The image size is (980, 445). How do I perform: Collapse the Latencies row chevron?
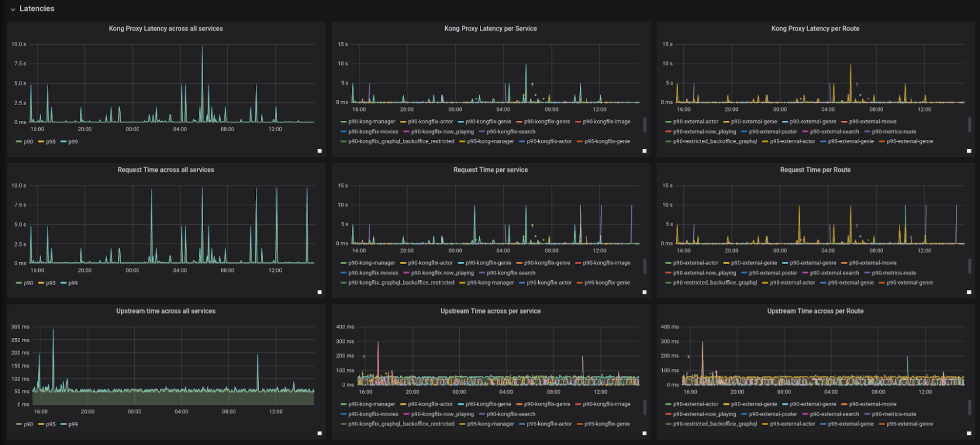(x=13, y=9)
